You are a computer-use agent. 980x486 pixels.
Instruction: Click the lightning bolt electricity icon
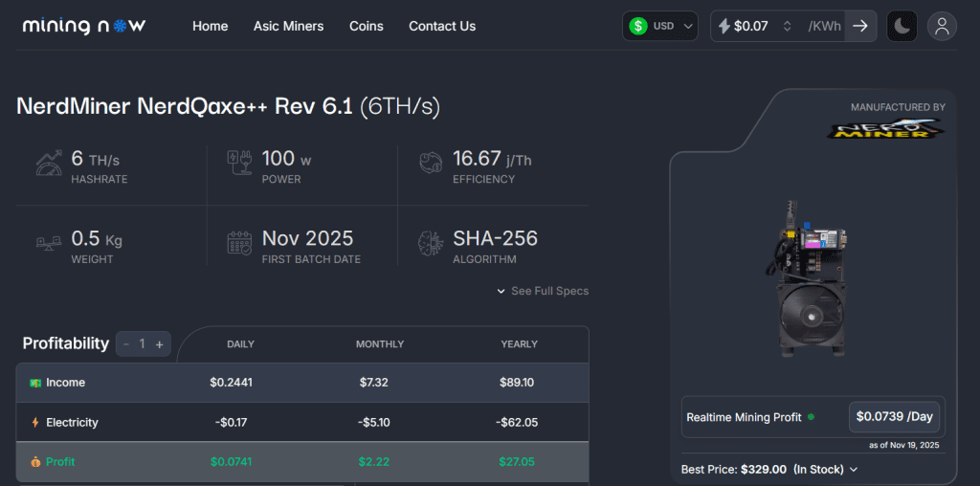[724, 26]
